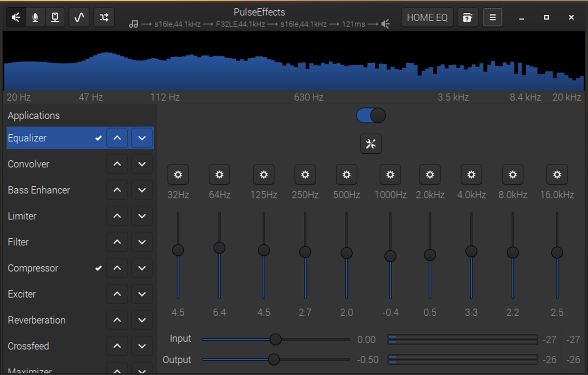Image resolution: width=588 pixels, height=375 pixels.
Task: Click the Input gain slider handle
Action: pyautogui.click(x=276, y=339)
